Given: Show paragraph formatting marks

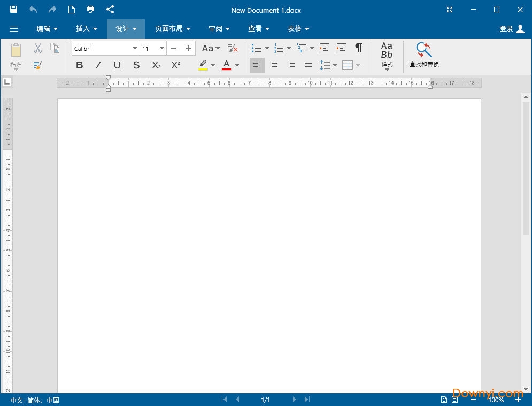Looking at the screenshot, I should click(x=358, y=48).
